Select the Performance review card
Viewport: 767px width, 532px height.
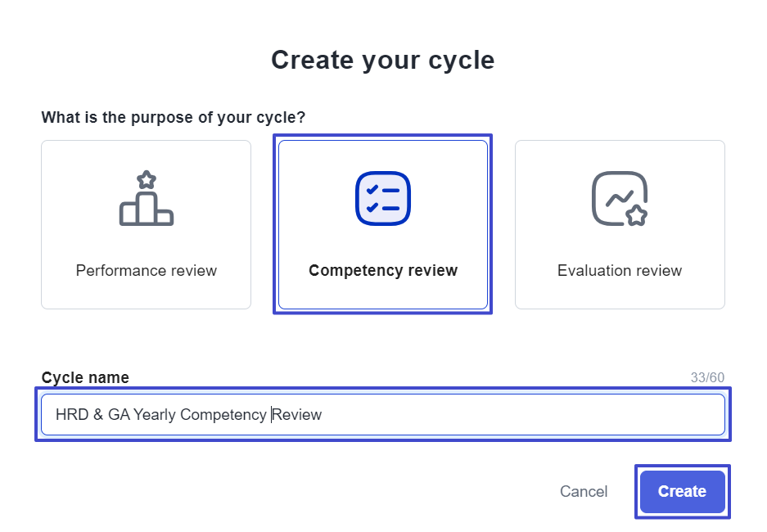[147, 224]
